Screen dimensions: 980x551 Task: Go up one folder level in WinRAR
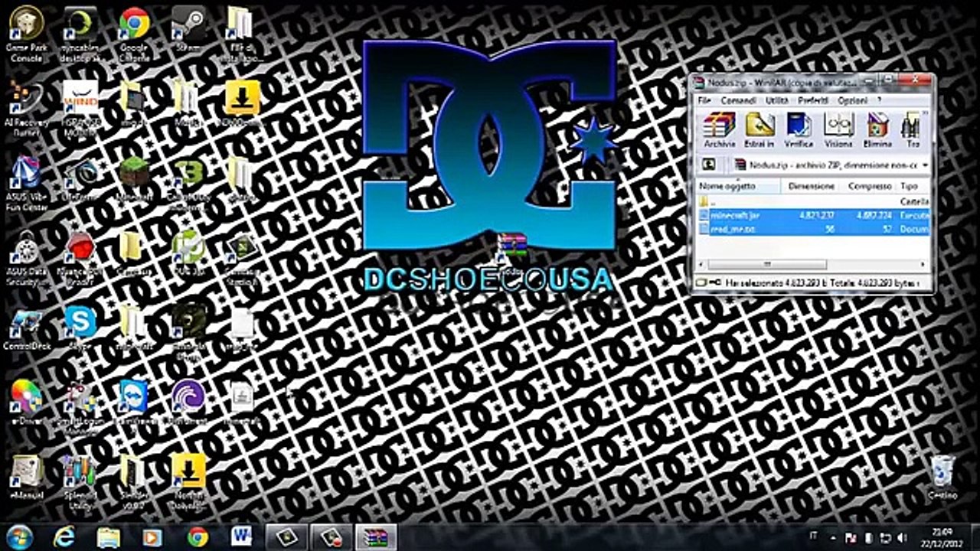709,164
